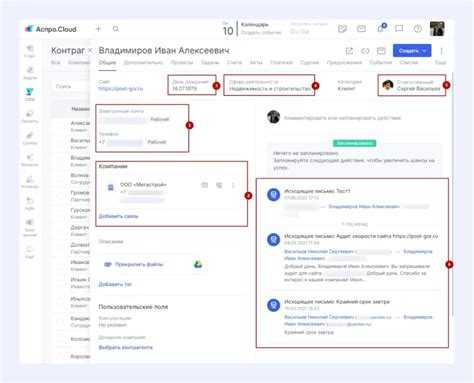Viewport: 474px width, 383px height.
Task: Click the Аспро.Cloud logo
Action: (x=51, y=29)
